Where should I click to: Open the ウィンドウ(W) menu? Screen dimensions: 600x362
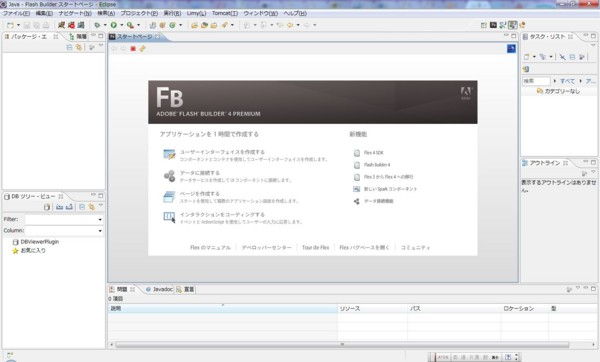[x=261, y=13]
